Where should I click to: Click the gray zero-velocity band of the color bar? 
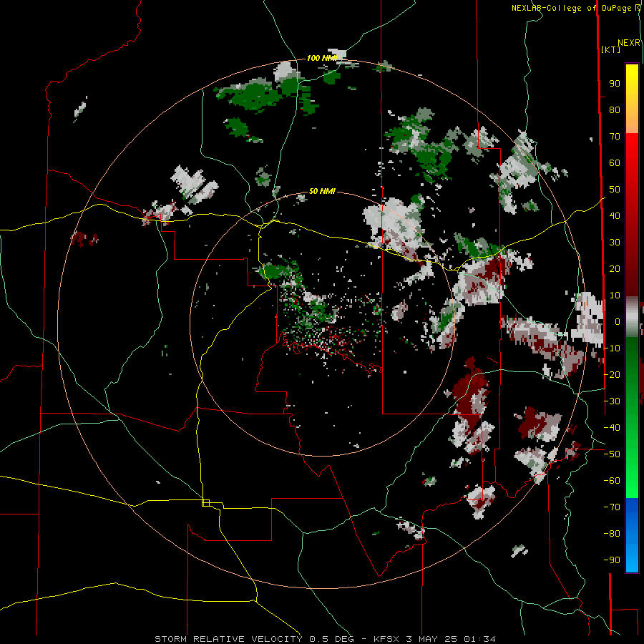[x=632, y=317]
